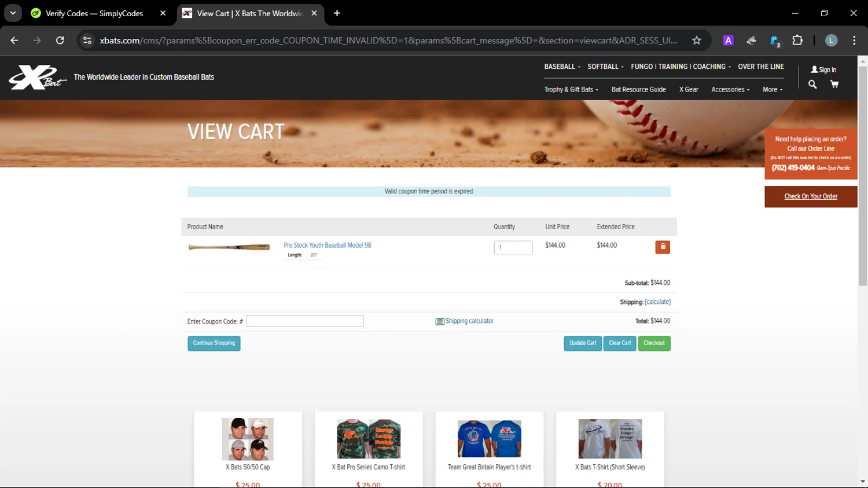This screenshot has height=488, width=868.
Task: Click 'Valid coupon time period is expired' message
Action: [429, 192]
